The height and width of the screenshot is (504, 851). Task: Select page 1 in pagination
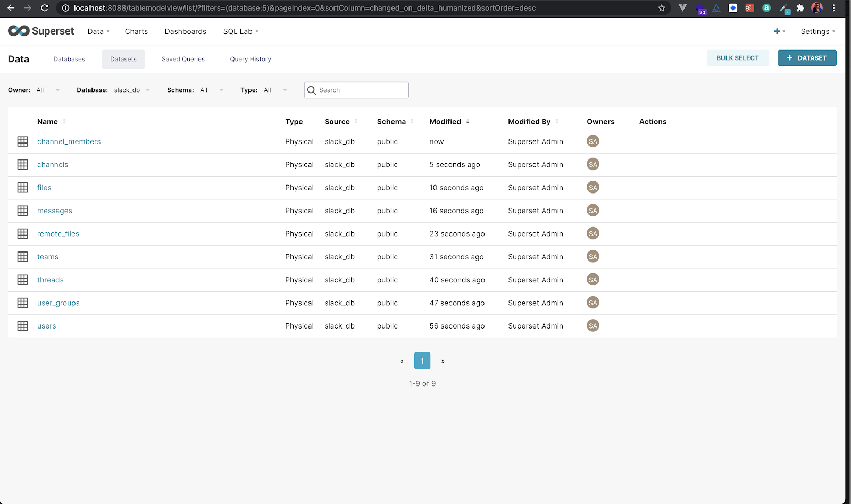tap(422, 360)
